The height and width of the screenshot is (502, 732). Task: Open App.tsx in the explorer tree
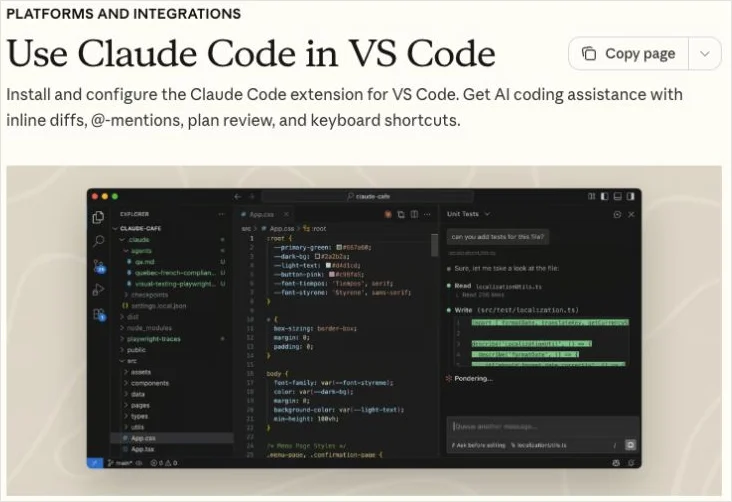[172, 449]
